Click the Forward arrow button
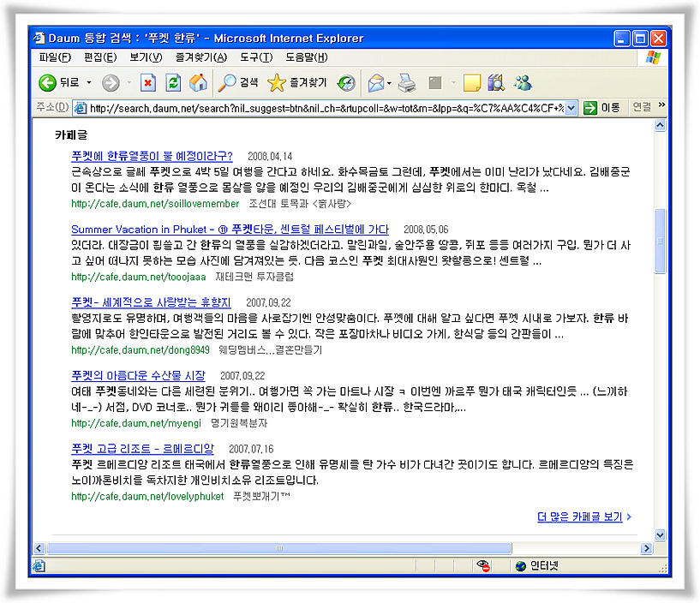This screenshot has width=700, height=603. click(x=111, y=83)
